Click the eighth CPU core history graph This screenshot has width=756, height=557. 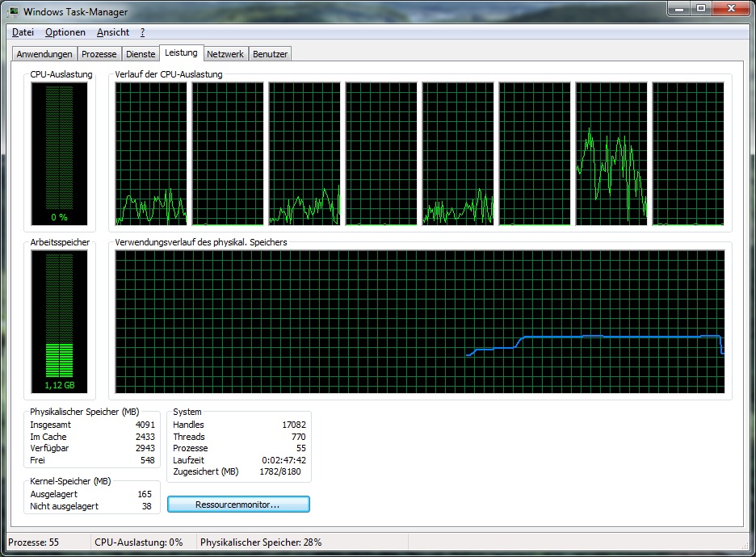688,153
